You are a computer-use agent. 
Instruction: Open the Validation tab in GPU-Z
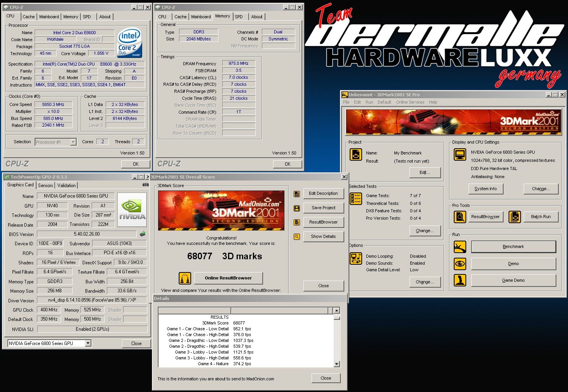(x=66, y=186)
